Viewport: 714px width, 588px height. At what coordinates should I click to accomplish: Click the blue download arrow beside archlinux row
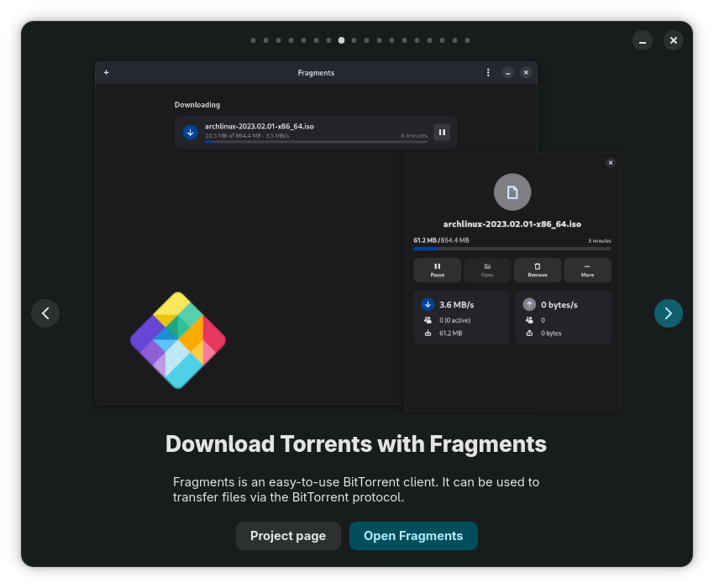[x=191, y=132]
